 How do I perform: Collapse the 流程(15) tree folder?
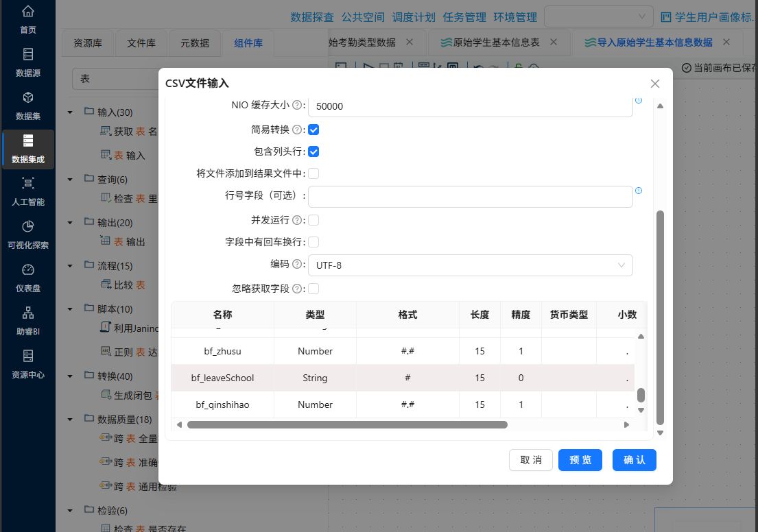70,266
